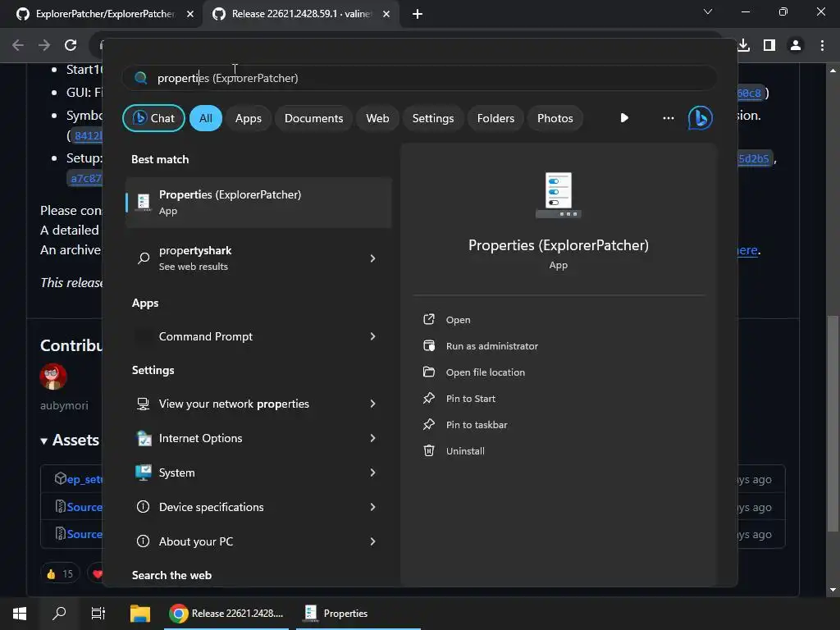Click the Pin to Start pin icon
This screenshot has width=840, height=630.
coord(428,398)
